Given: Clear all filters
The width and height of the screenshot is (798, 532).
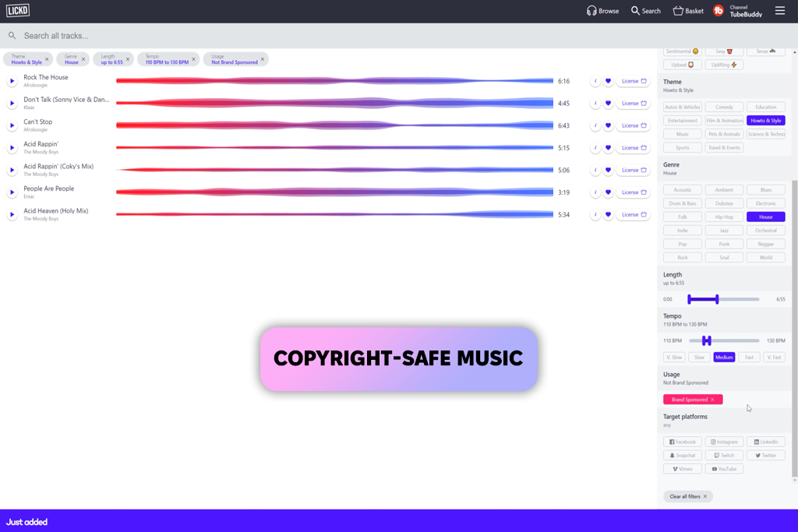Looking at the screenshot, I should (x=687, y=496).
